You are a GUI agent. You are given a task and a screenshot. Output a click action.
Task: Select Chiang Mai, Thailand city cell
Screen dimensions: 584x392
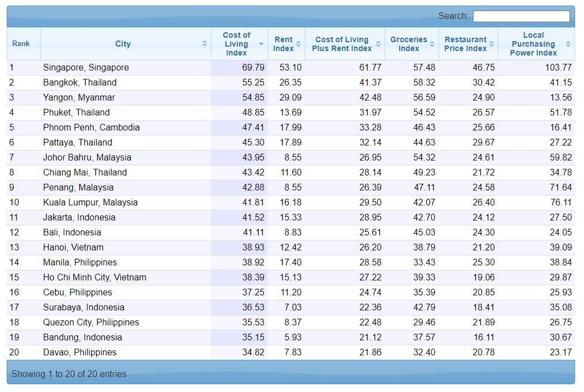[x=126, y=173]
